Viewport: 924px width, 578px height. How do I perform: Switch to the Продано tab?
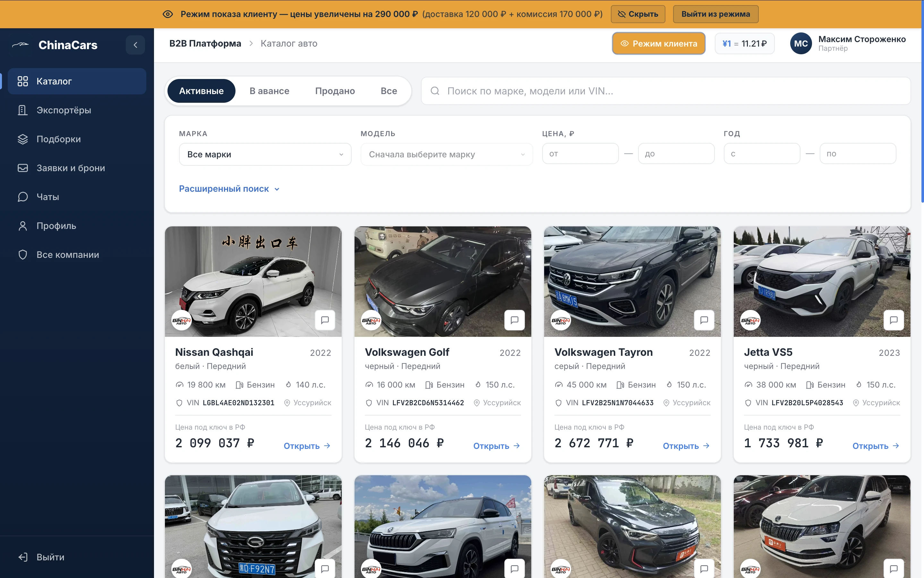[335, 91]
